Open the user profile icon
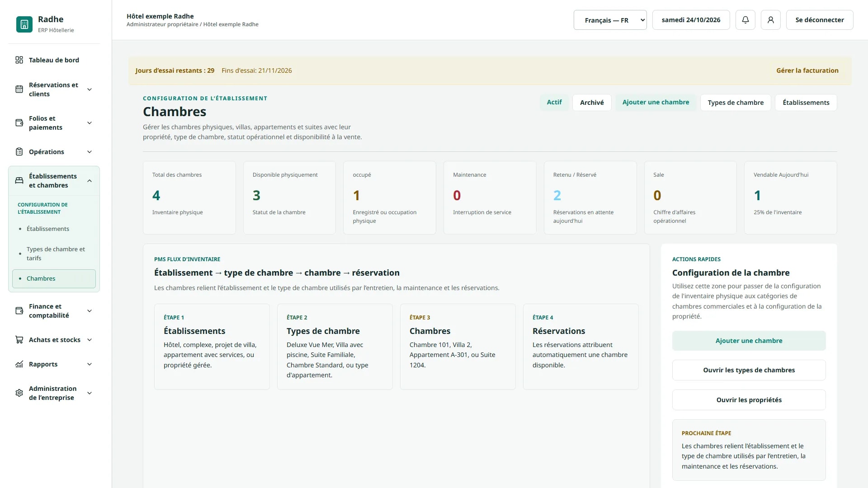 click(x=771, y=20)
